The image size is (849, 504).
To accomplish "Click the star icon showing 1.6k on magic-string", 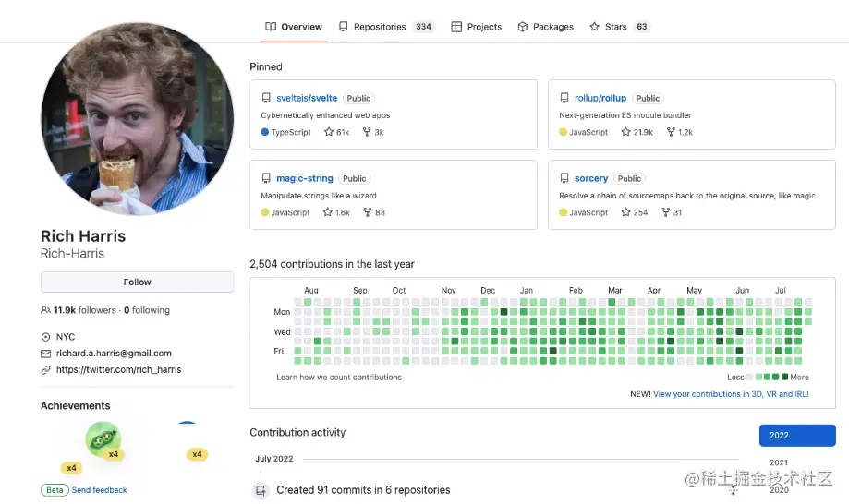I will [x=328, y=212].
